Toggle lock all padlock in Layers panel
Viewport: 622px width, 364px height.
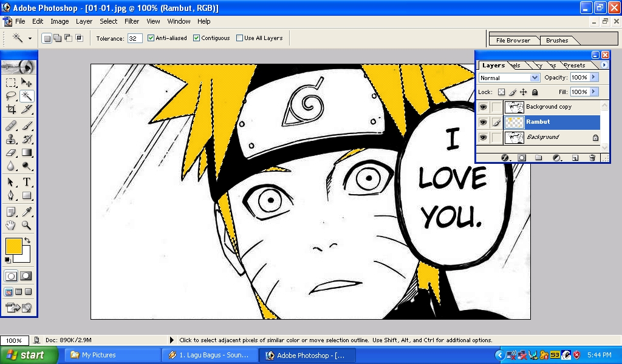(535, 92)
